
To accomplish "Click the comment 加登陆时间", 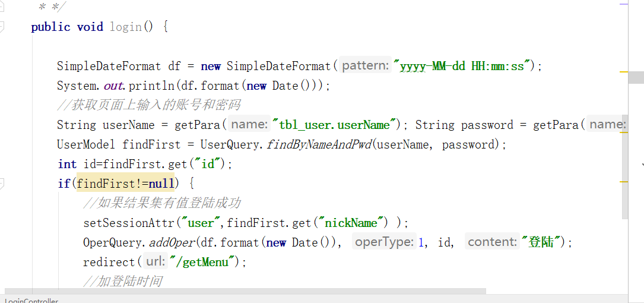I will coord(122,281).
